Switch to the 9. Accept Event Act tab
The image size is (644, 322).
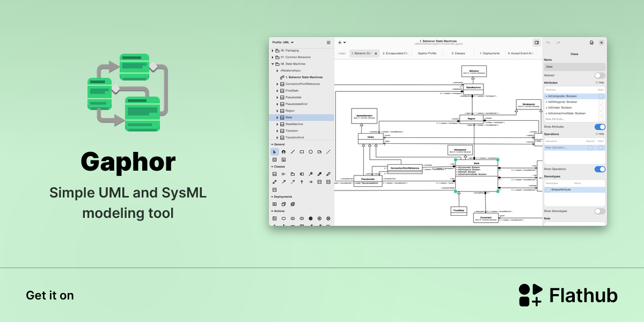pos(521,53)
